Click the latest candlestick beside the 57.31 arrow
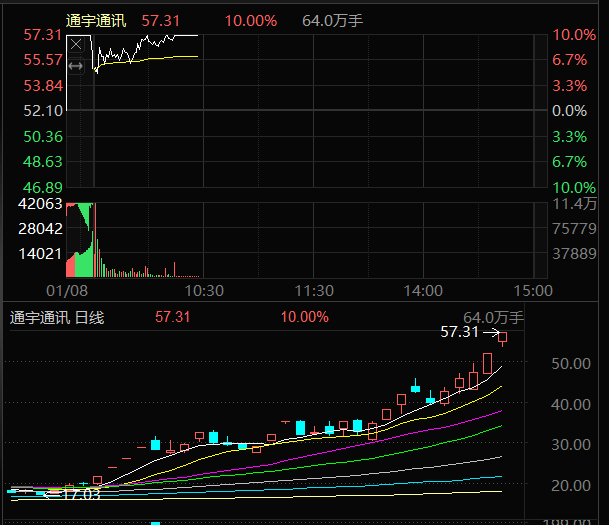The image size is (609, 525). pos(503,338)
